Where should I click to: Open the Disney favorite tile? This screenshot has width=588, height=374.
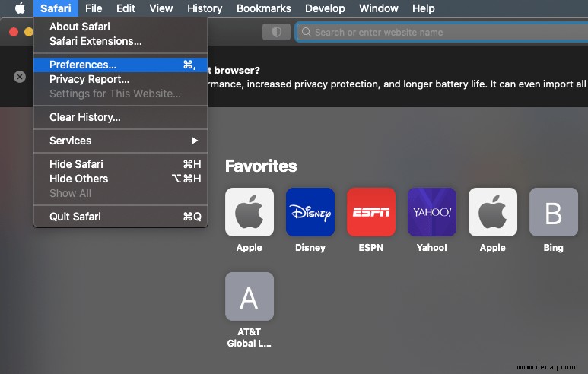tap(310, 212)
